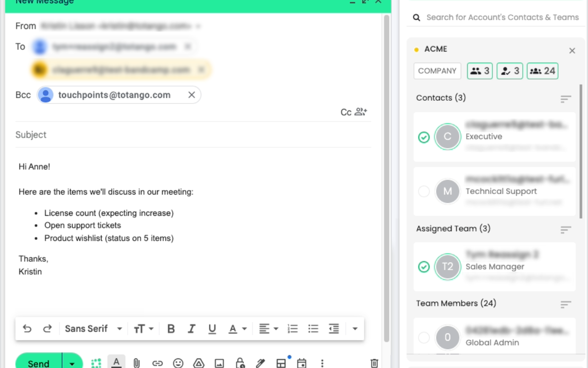Viewport: 588px width, 368px height.
Task: Open the text color picker
Action: 237,328
